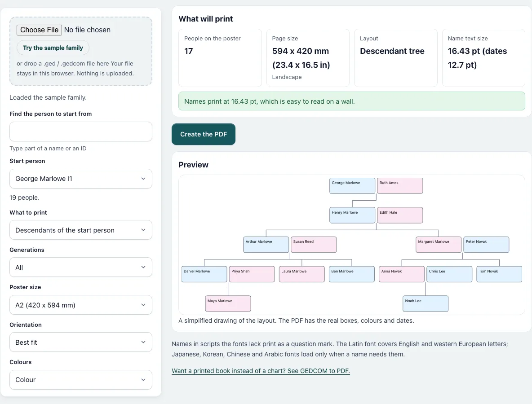Open the Orientation dropdown

click(x=81, y=343)
